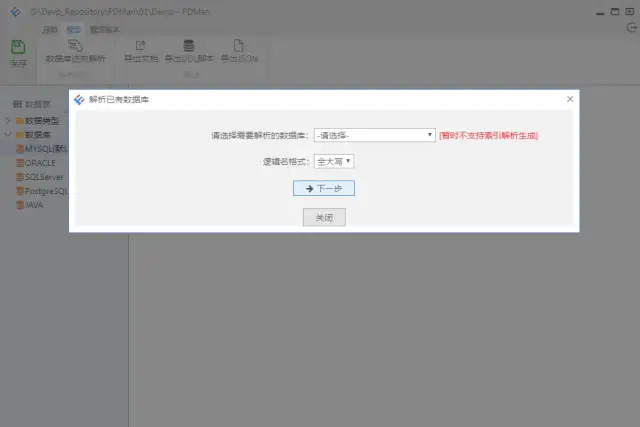Open the 逻辑名格式 dropdown showing 全大写
640x427 pixels.
tap(334, 160)
